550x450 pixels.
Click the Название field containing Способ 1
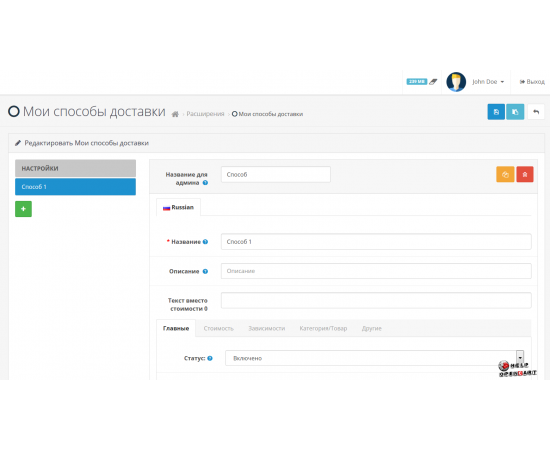pos(376,242)
